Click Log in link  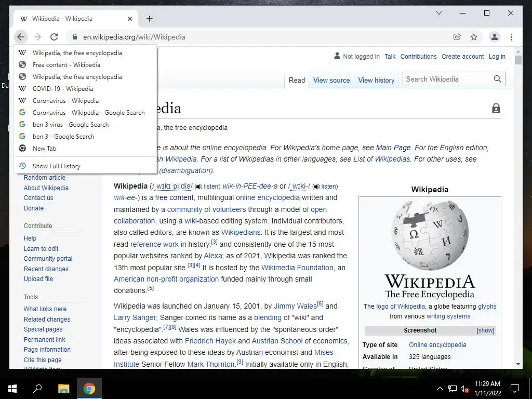[497, 57]
